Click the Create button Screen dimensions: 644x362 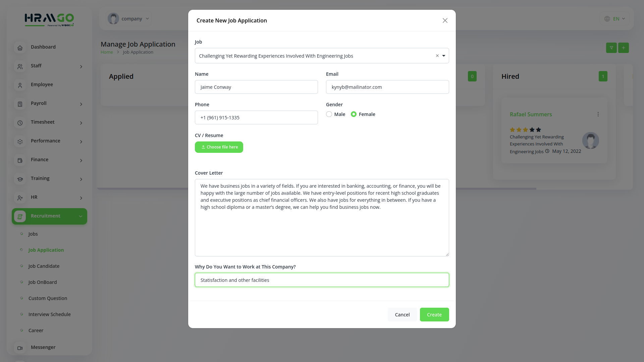coord(434,314)
